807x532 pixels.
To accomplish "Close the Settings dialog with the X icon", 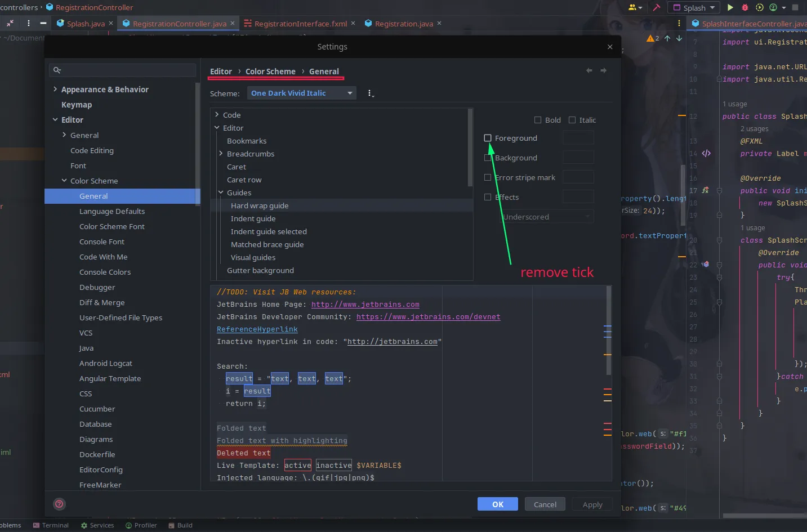I will click(610, 47).
